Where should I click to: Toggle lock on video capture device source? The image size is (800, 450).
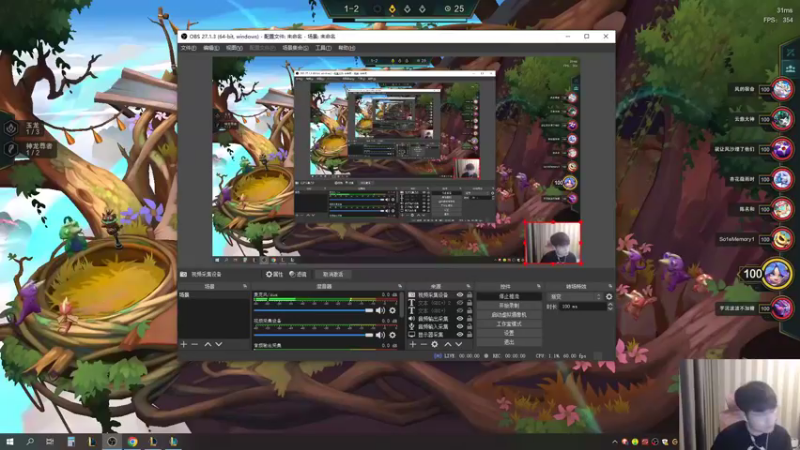[x=469, y=295]
